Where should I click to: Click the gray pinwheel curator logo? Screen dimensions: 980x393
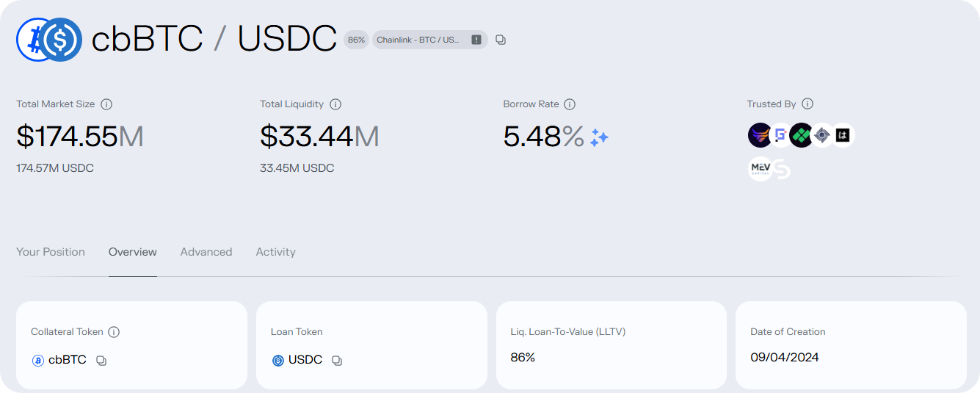pyautogui.click(x=822, y=135)
